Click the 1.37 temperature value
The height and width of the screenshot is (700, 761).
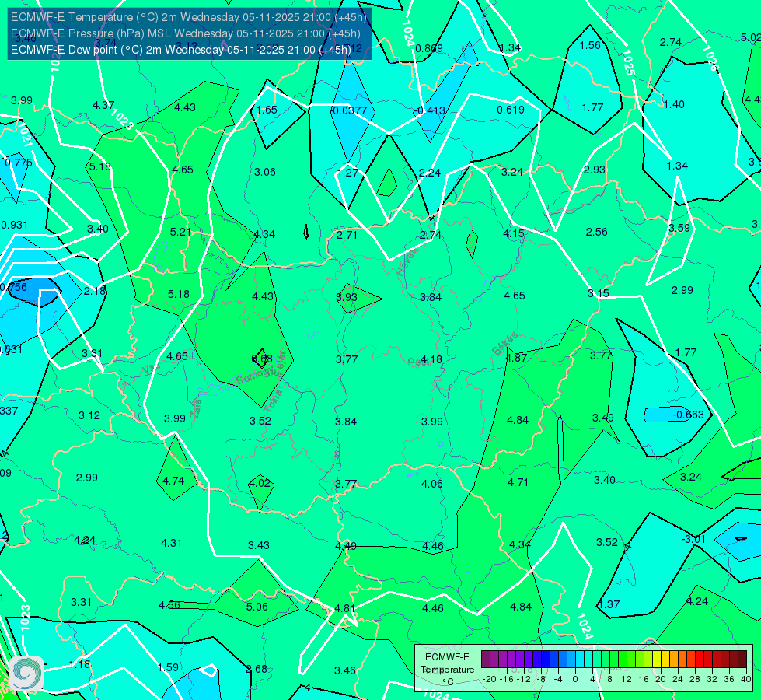(609, 605)
